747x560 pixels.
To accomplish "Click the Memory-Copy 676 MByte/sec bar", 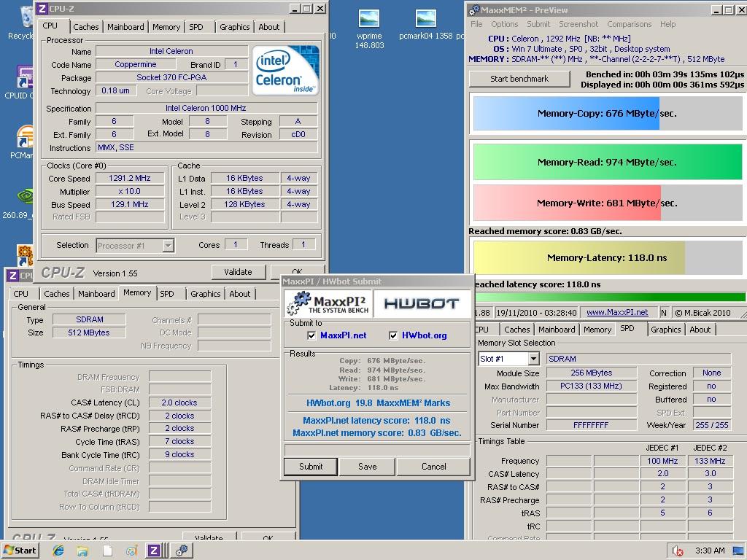I will (x=608, y=113).
